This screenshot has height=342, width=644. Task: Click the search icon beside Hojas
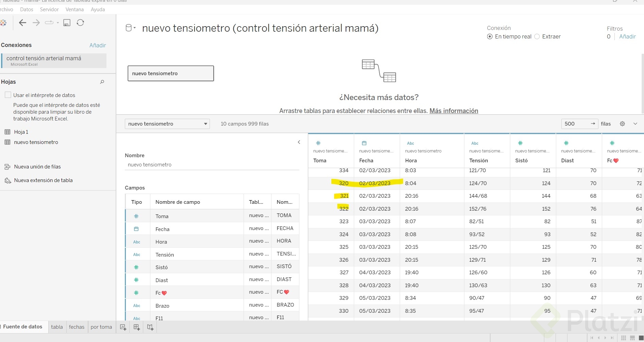102,82
